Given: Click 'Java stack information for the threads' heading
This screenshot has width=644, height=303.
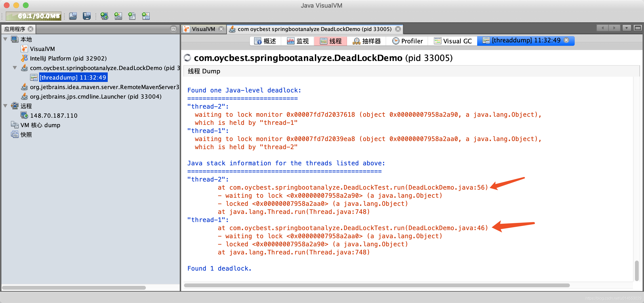Looking at the screenshot, I should [x=286, y=163].
